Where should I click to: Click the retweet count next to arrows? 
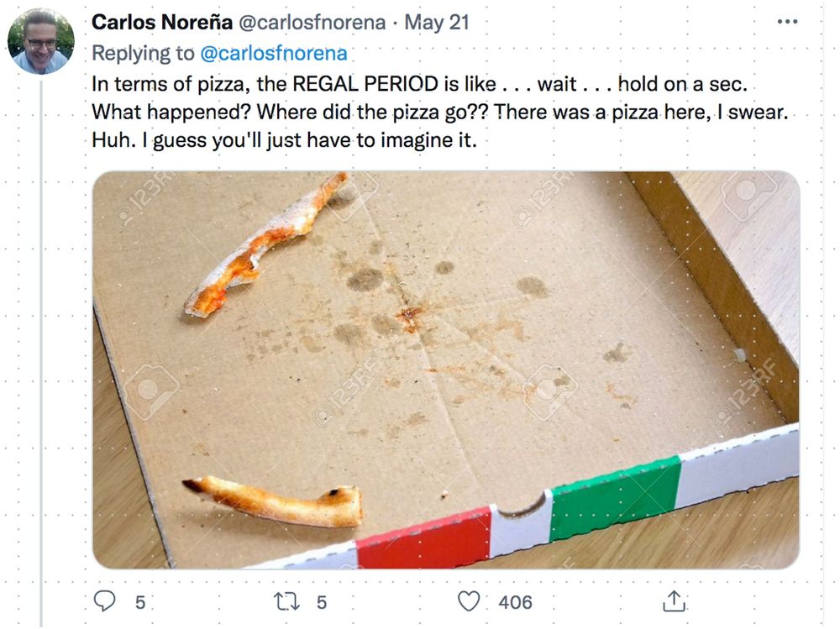pos(322,602)
